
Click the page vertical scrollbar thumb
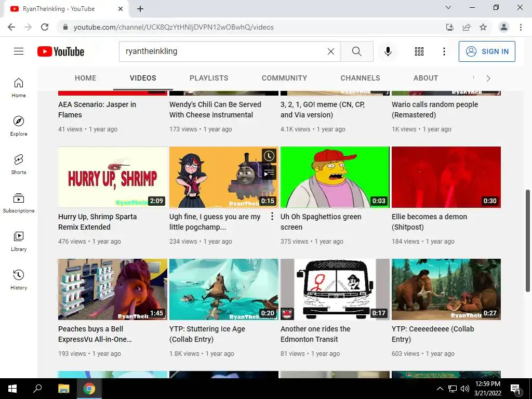click(x=528, y=241)
